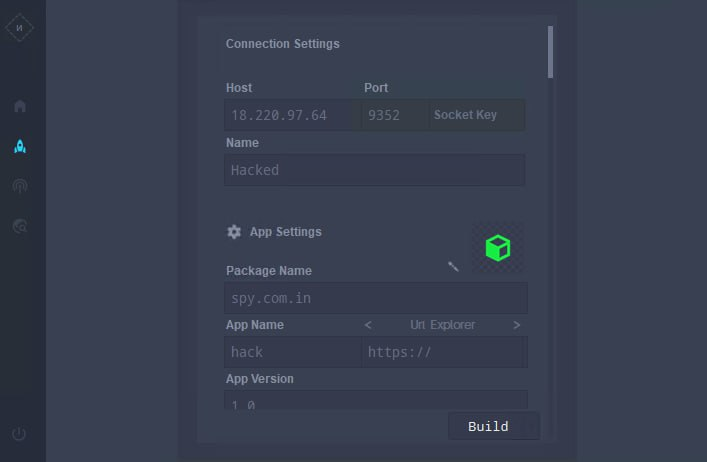
Task: Click the Url Explorer selector label
Action: click(442, 325)
